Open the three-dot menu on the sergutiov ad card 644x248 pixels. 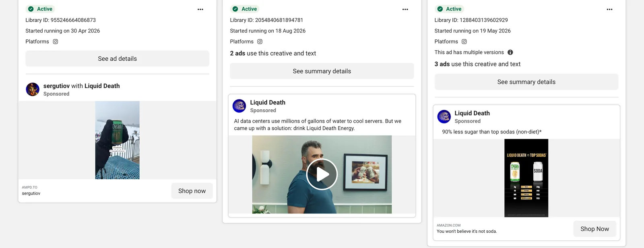click(x=200, y=9)
